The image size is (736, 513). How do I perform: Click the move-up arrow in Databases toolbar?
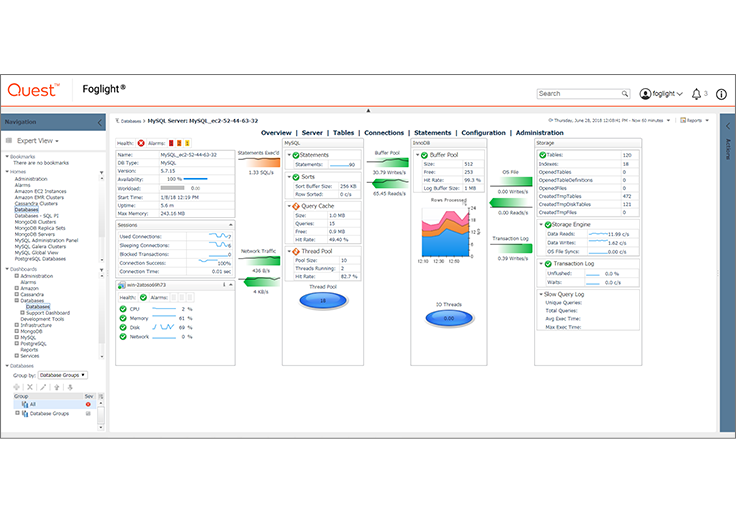pos(57,387)
